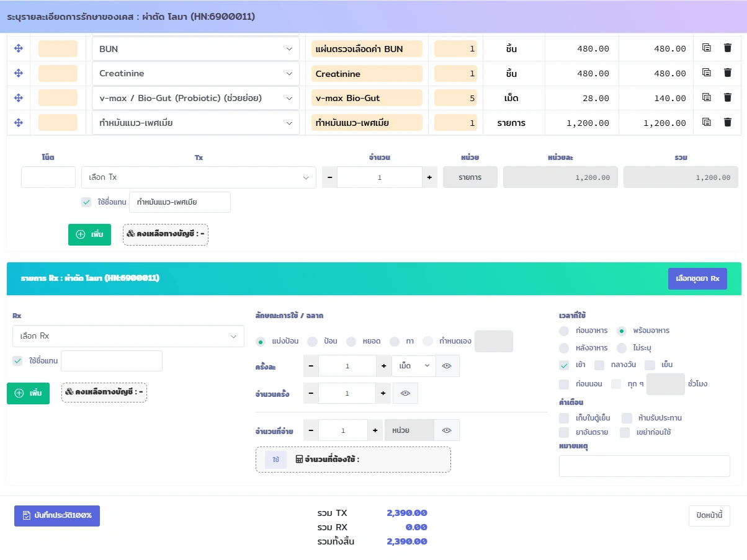Expand the เม็ด unit dropdown

[414, 366]
